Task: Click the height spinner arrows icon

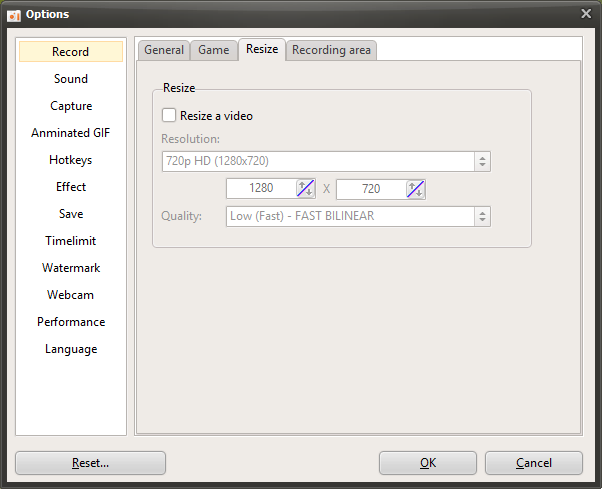Action: pos(416,189)
